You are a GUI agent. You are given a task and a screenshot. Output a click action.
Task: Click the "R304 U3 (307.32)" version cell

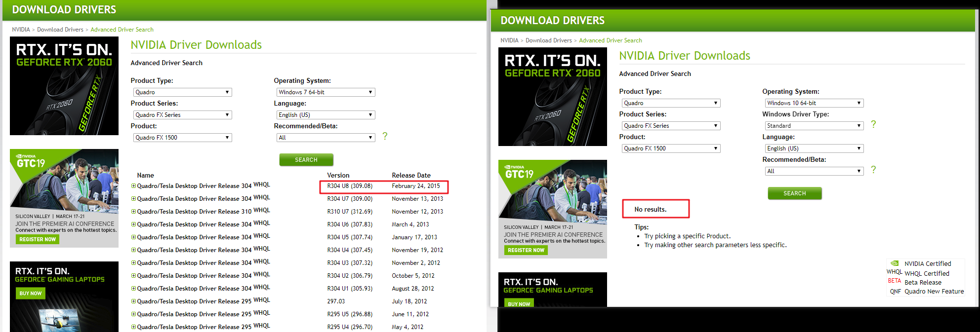click(x=350, y=263)
